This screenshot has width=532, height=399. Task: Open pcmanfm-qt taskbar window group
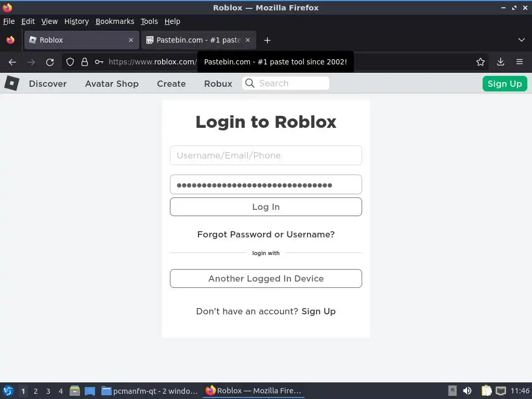click(150, 391)
